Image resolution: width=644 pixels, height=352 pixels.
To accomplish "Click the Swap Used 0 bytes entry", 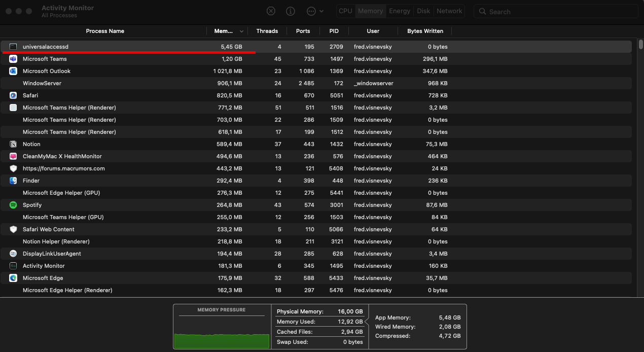I will (320, 342).
